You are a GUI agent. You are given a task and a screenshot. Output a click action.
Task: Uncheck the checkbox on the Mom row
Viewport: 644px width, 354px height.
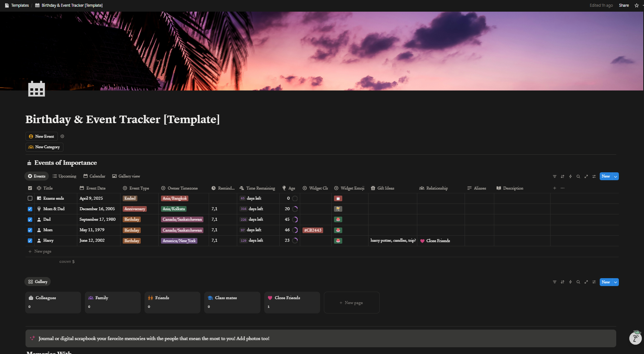pyautogui.click(x=30, y=230)
